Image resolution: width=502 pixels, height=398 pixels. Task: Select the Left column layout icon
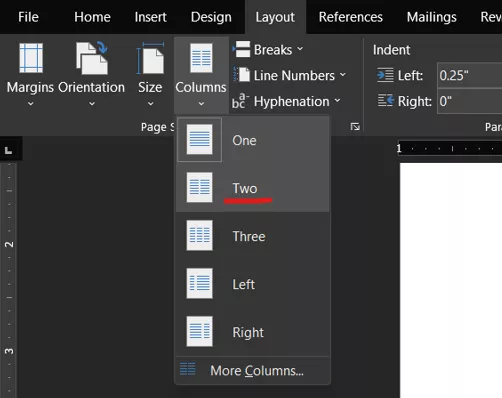pyautogui.click(x=199, y=283)
